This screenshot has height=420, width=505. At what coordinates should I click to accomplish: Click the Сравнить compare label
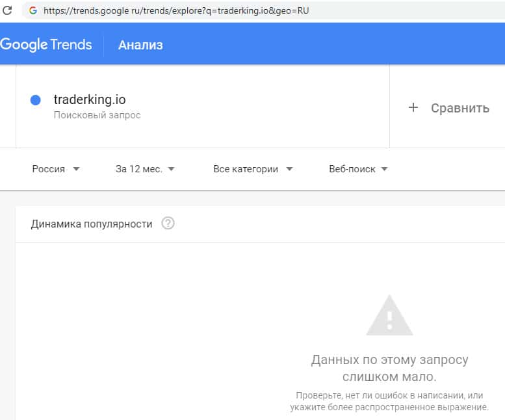[x=460, y=108]
